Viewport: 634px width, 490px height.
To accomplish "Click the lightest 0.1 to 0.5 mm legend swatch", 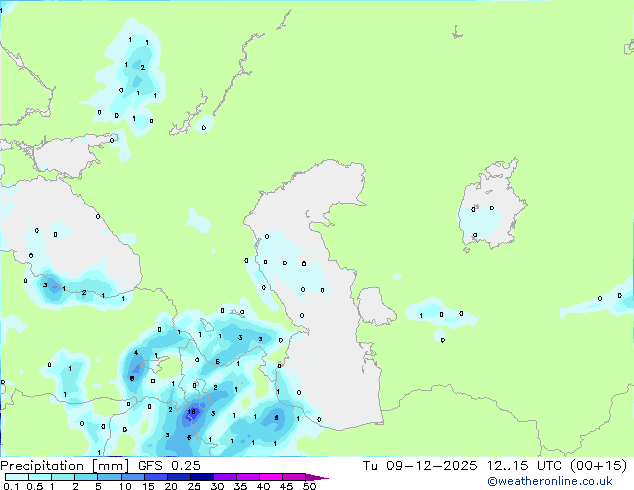I will [x=17, y=477].
